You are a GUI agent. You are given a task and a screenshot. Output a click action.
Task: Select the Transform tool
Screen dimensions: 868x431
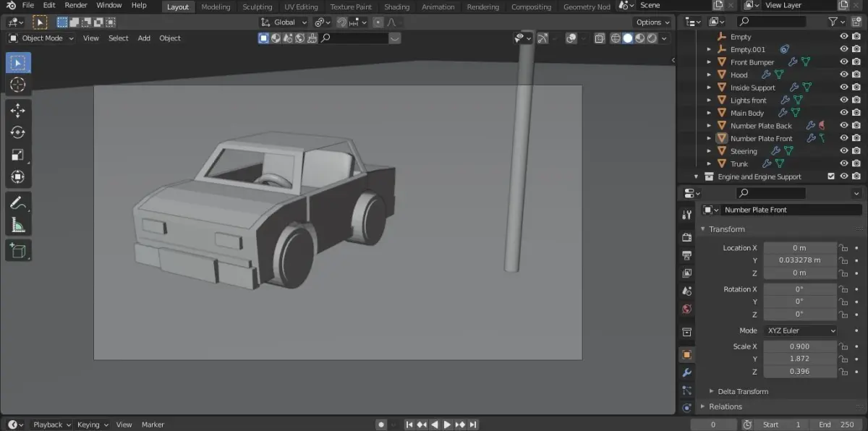click(18, 176)
